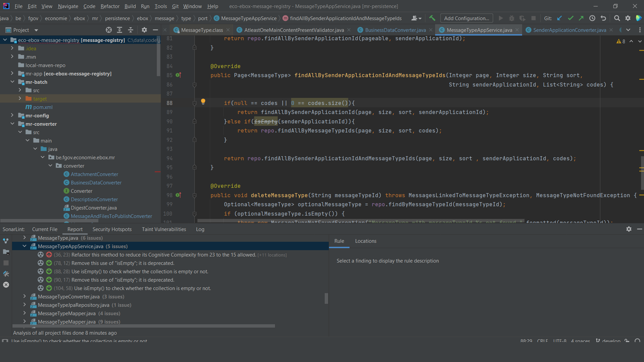Click the Git Rollback undo arrow icon
Screen dimensions: 644x362
click(x=603, y=18)
